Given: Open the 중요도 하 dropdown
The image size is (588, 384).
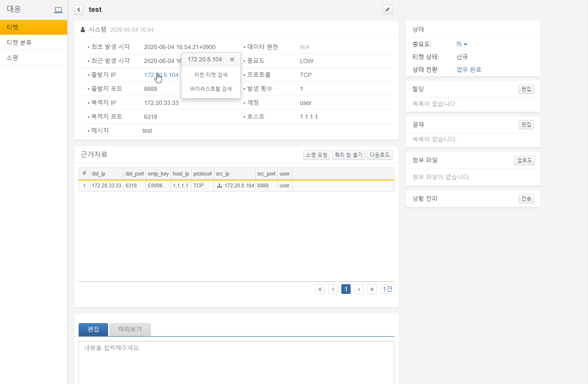Looking at the screenshot, I should click(462, 44).
